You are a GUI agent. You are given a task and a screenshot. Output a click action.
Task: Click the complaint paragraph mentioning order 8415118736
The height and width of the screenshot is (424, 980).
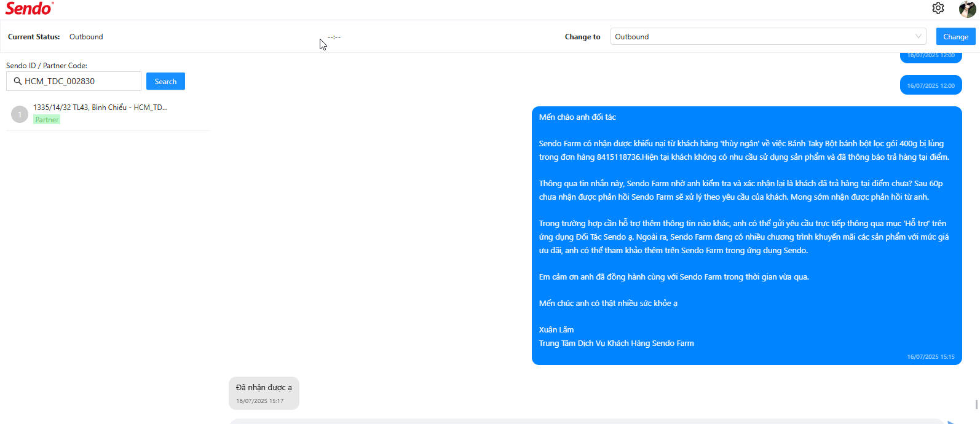(x=744, y=150)
